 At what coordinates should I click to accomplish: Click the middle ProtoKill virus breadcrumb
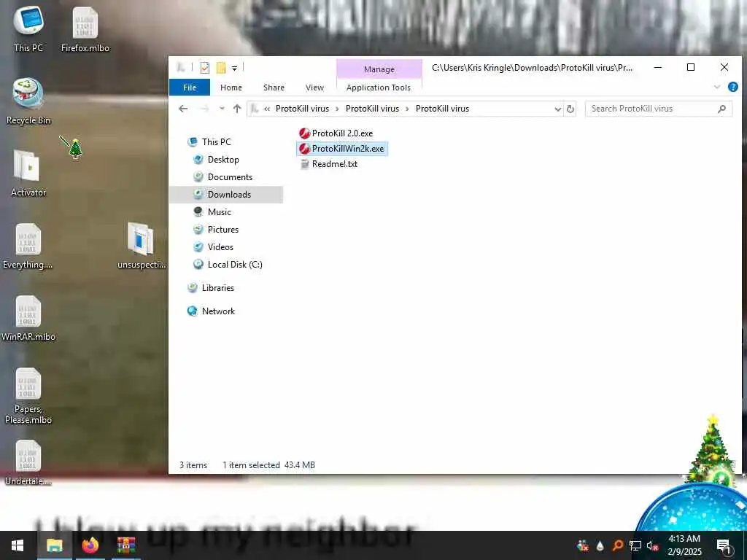(372, 109)
